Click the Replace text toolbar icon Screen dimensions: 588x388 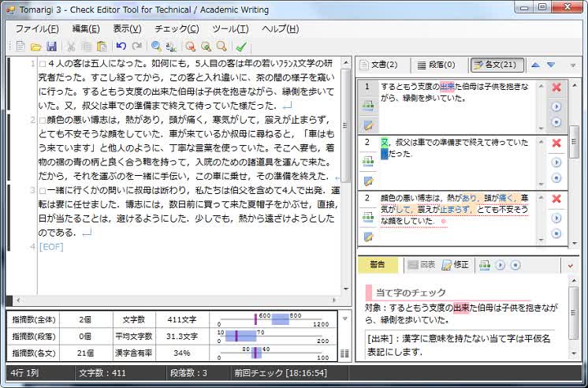(171, 47)
